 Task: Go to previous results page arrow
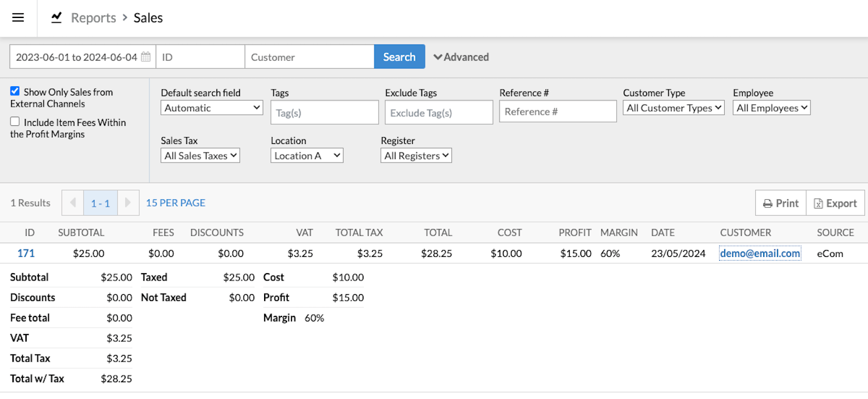(x=73, y=203)
